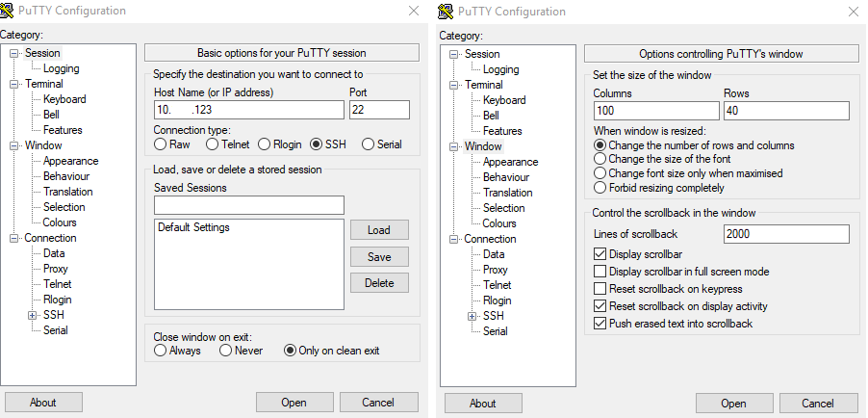Close the left PuTTY Configuration window
This screenshot has height=418, width=868.
tap(413, 11)
